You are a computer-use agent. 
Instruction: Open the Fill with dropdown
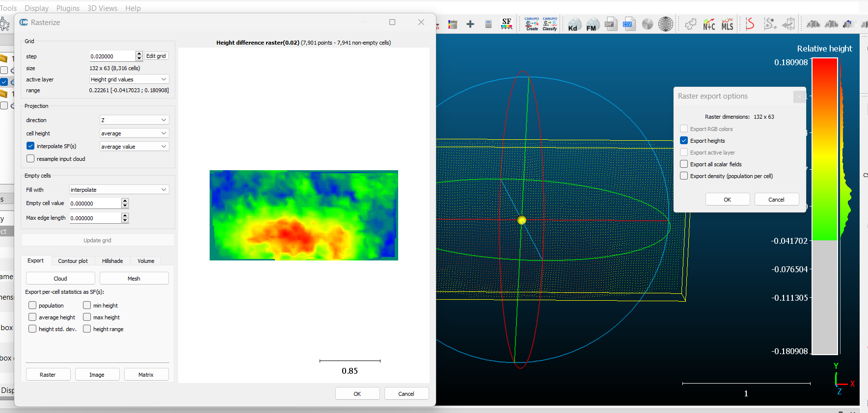tap(119, 190)
